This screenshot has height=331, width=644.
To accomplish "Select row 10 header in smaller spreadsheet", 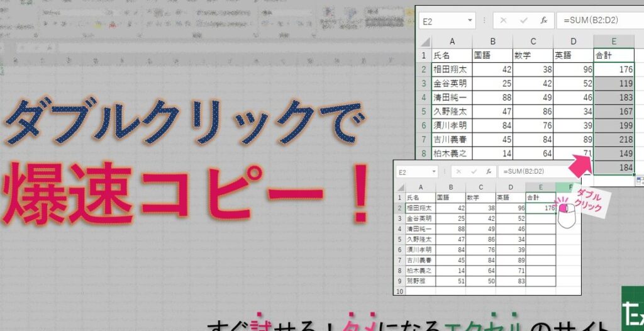I will coord(399,291).
